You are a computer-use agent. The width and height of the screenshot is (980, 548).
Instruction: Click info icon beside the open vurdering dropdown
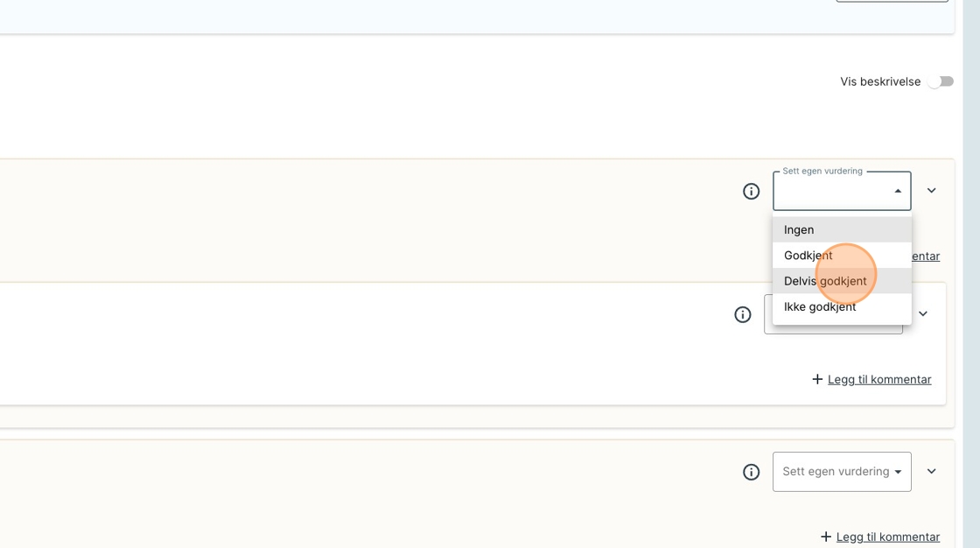click(x=751, y=191)
